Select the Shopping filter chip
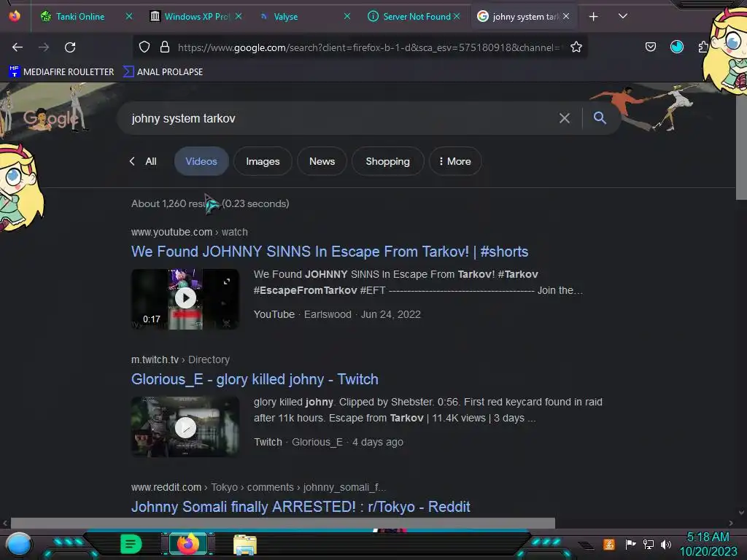Screen dimensions: 747x560 click(388, 161)
